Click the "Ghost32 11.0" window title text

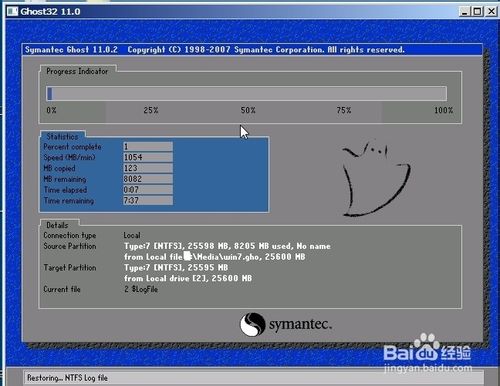click(50, 12)
